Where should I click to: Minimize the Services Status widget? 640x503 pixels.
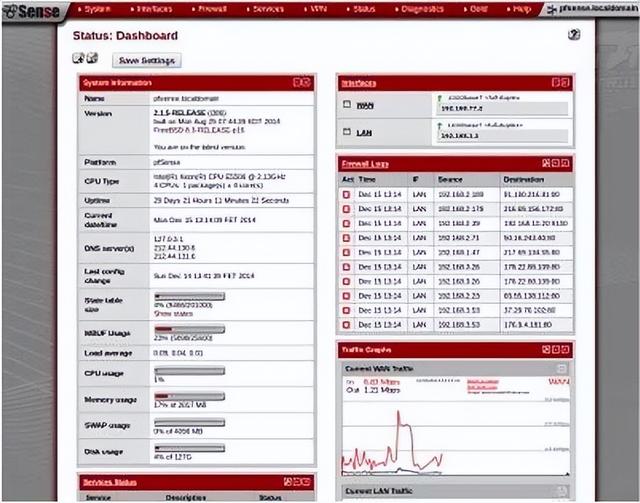pyautogui.click(x=298, y=482)
